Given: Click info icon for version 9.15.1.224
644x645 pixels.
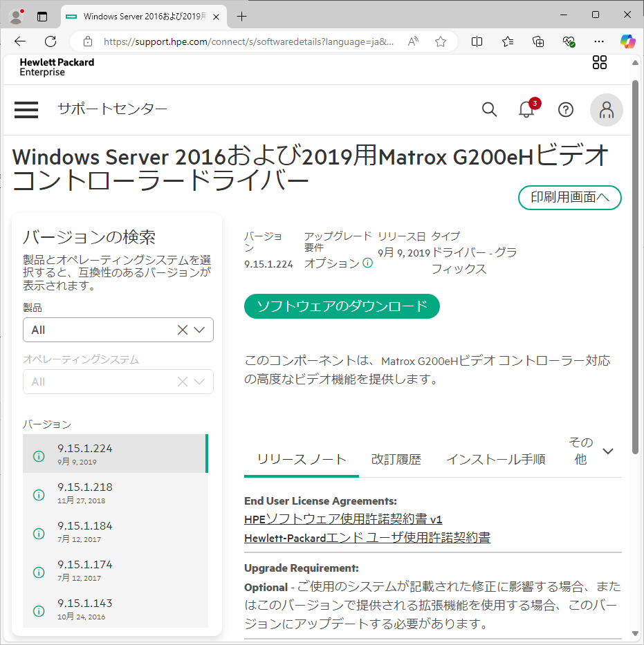Looking at the screenshot, I should [39, 456].
